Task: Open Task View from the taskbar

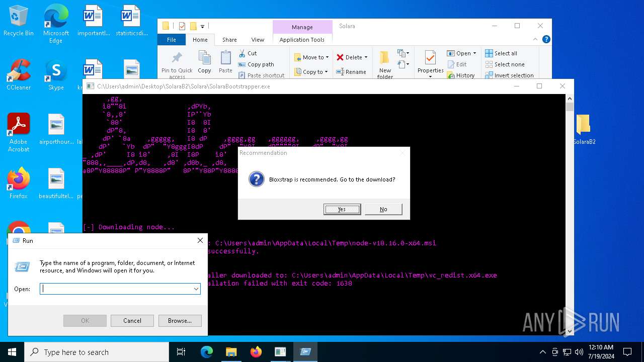Action: 181,352
